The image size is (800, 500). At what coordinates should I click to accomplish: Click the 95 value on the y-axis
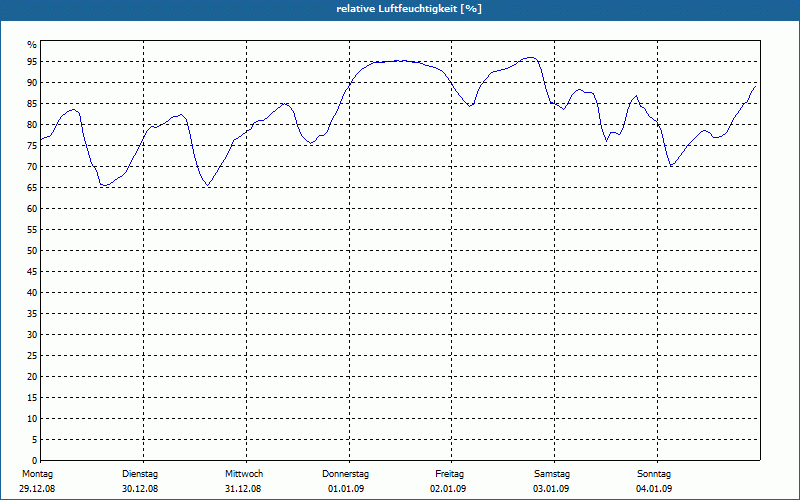32,62
